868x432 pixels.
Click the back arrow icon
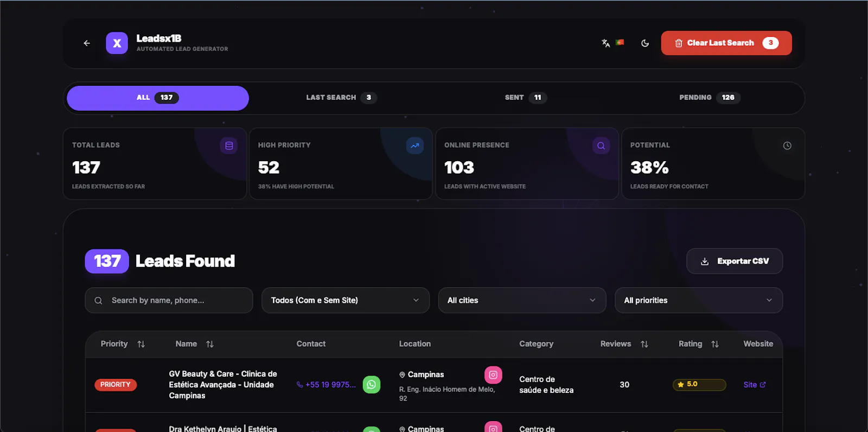[87, 43]
